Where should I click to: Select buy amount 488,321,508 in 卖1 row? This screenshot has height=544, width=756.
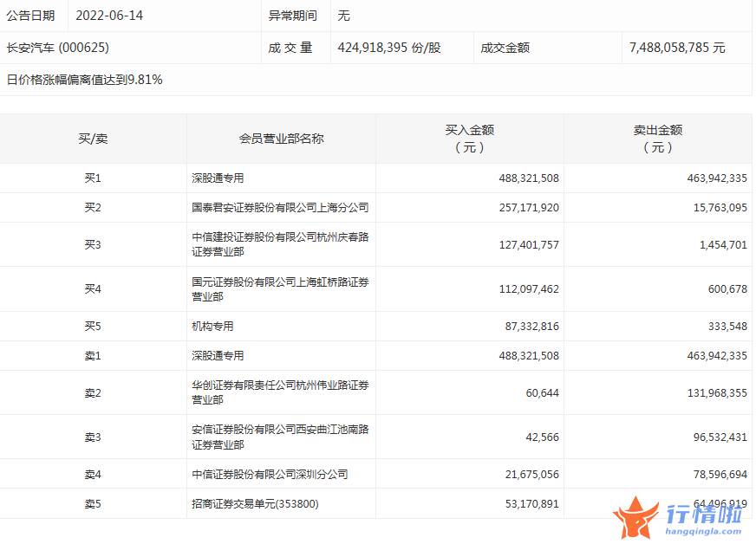click(x=529, y=356)
